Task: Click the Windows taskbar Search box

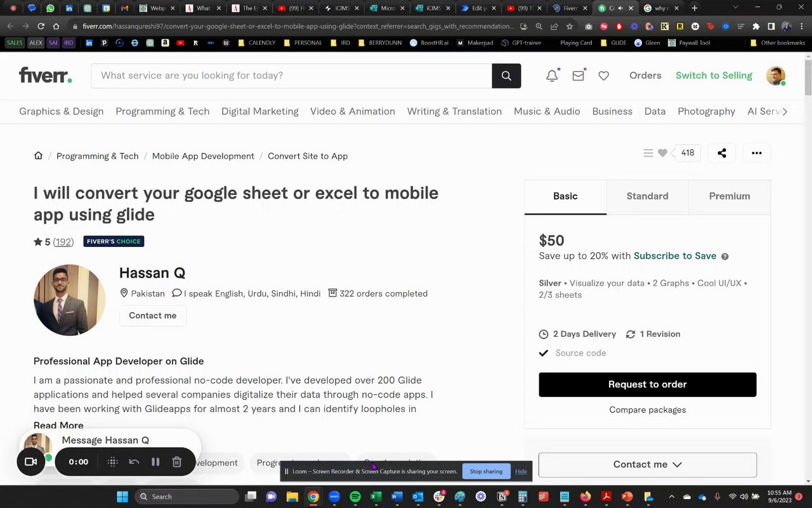Action: 186,497
